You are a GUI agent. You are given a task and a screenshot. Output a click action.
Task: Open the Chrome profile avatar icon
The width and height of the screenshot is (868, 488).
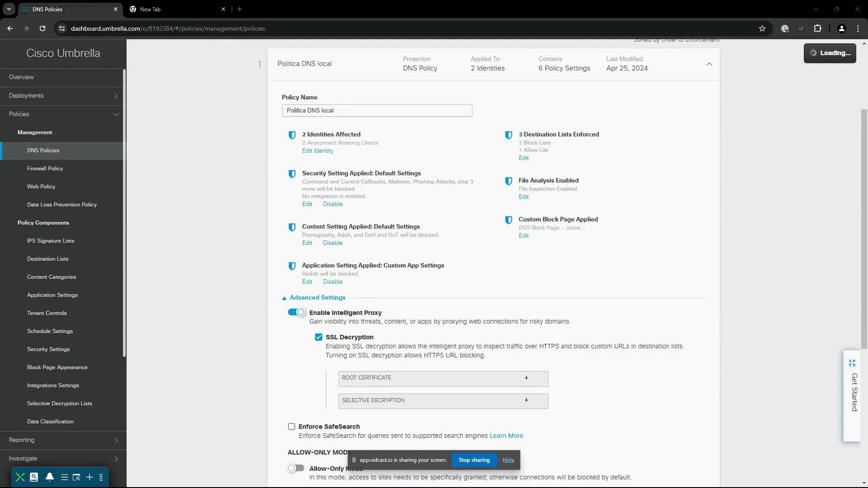[x=841, y=28]
